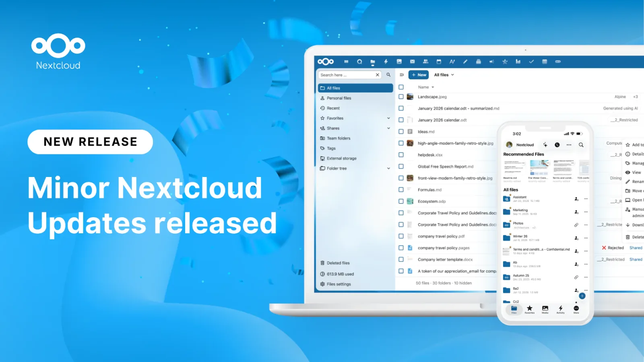Select the checkbox for Ideas.md

coord(401,132)
